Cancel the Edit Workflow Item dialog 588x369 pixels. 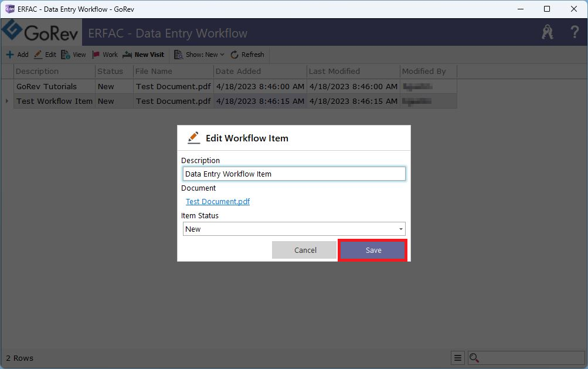pyautogui.click(x=305, y=250)
